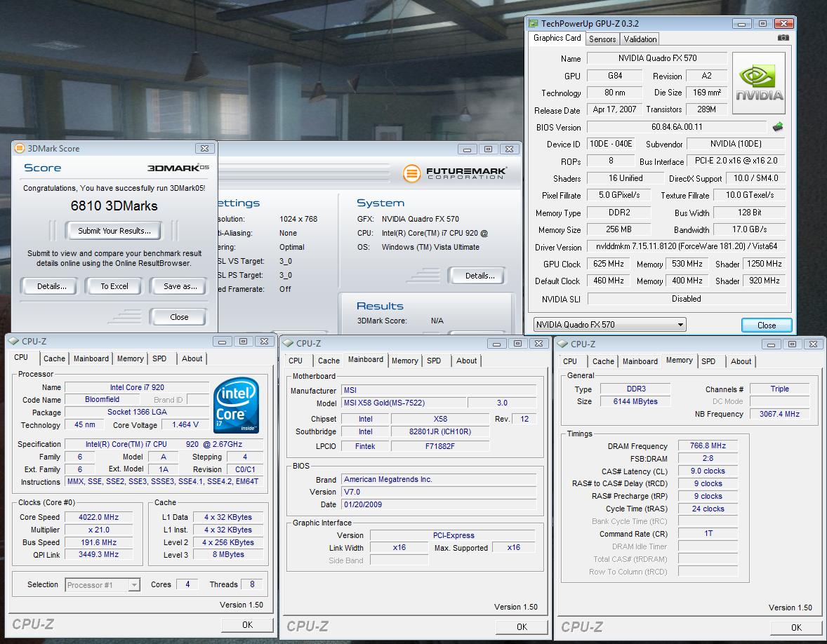827x644 pixels.
Task: Open About tab in Memory CPU-Z window
Action: pyautogui.click(x=741, y=361)
